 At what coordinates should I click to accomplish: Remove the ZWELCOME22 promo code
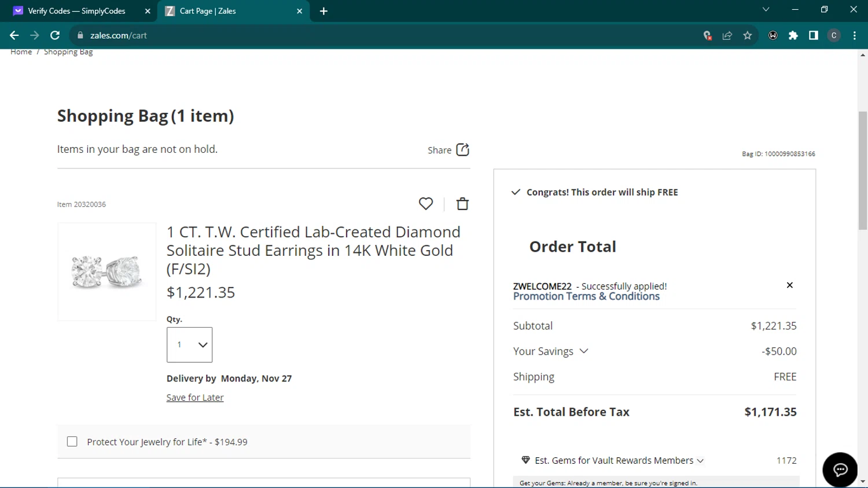(790, 285)
